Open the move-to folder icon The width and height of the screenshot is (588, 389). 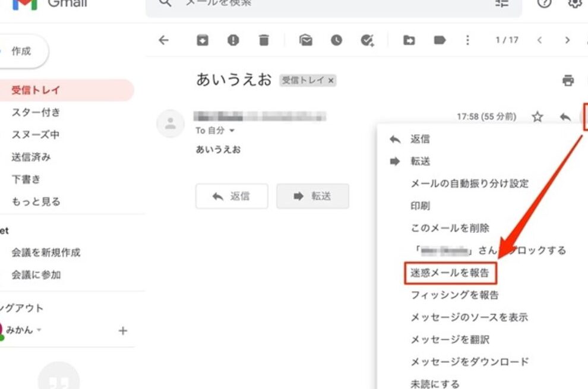409,40
